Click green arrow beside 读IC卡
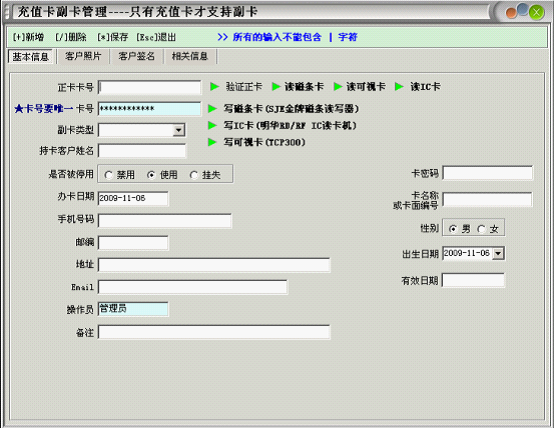 point(399,86)
